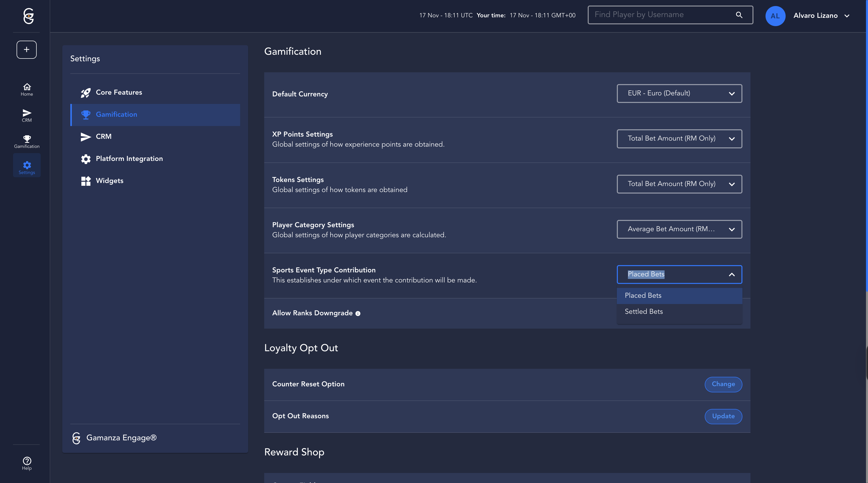
Task: Expand Player Category Settings dropdown
Action: click(x=679, y=229)
